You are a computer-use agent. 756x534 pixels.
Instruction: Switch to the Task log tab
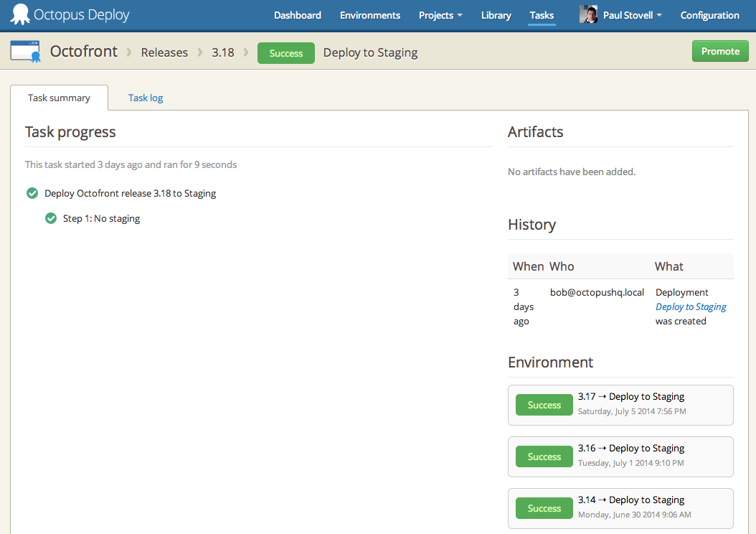(x=146, y=97)
